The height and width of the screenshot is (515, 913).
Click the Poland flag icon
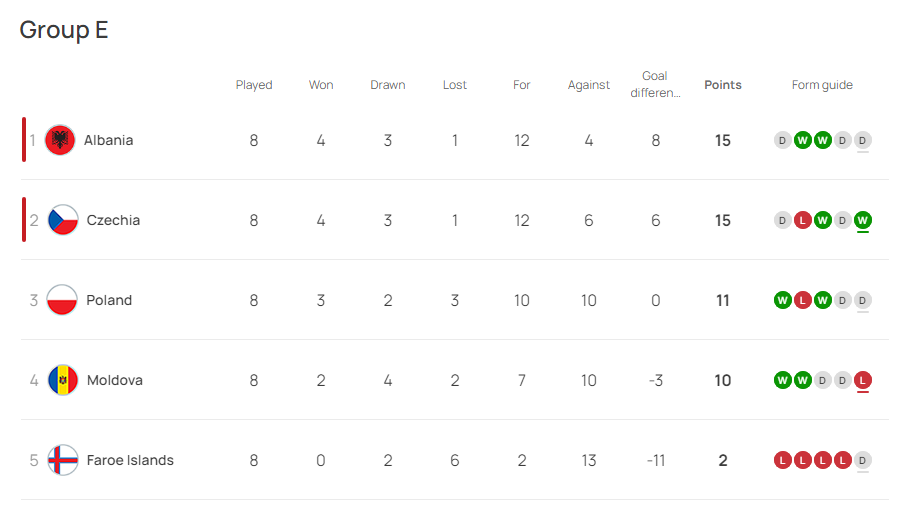click(x=62, y=300)
